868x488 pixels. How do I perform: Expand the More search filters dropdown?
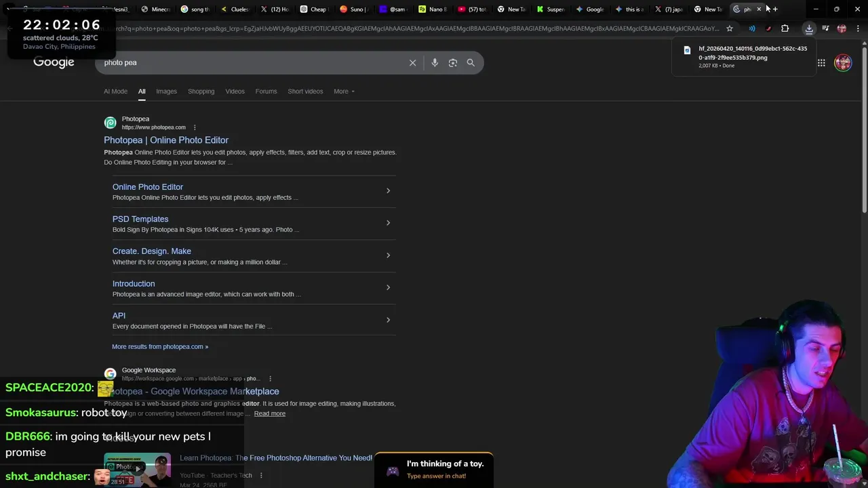point(344,91)
